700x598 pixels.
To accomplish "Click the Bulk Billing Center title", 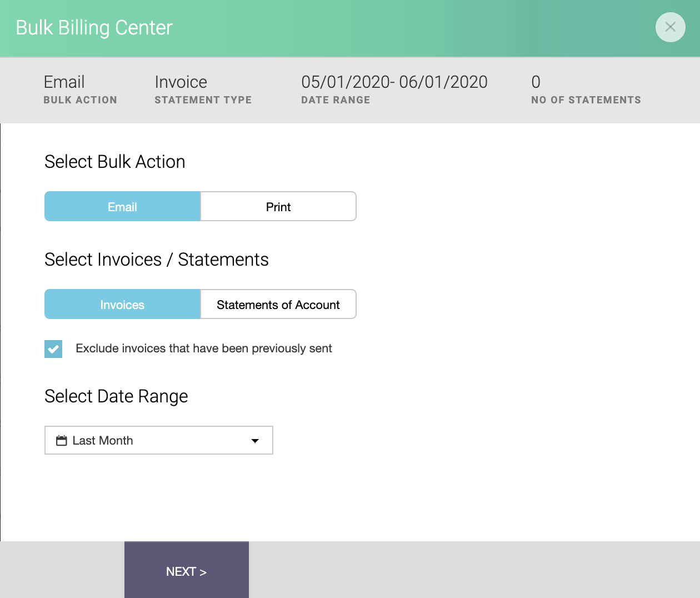I will pos(94,27).
